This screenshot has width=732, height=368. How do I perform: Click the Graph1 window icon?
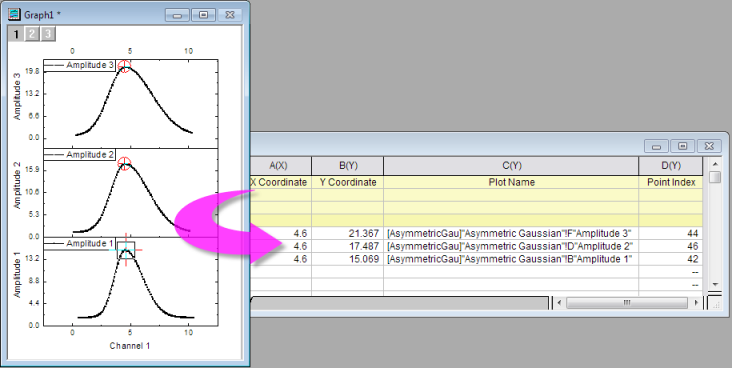click(x=15, y=14)
